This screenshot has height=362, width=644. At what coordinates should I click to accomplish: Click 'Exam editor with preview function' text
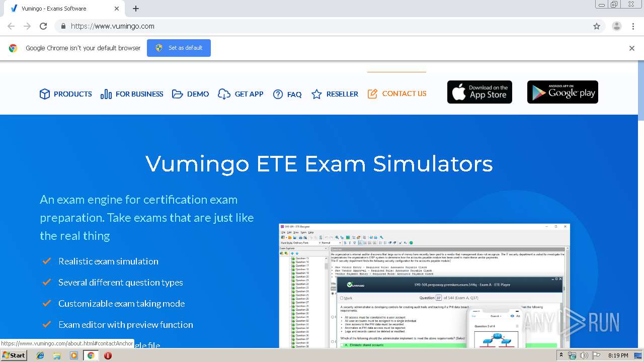126,325
